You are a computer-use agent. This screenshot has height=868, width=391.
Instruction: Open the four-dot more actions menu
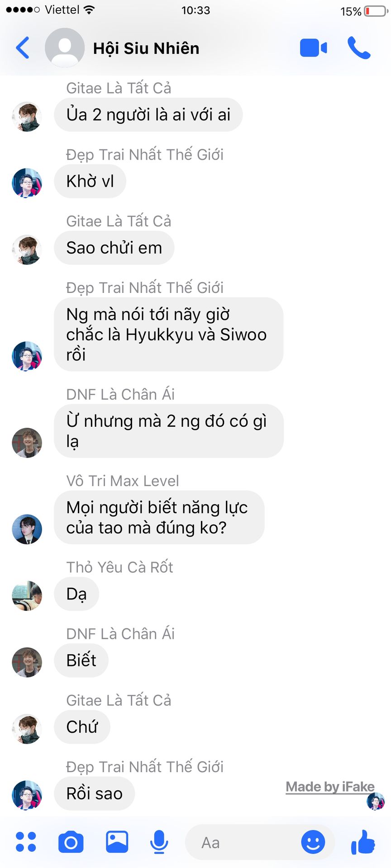click(26, 842)
